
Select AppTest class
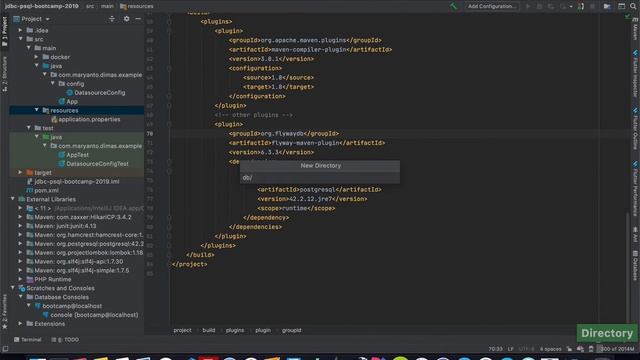(x=74, y=155)
